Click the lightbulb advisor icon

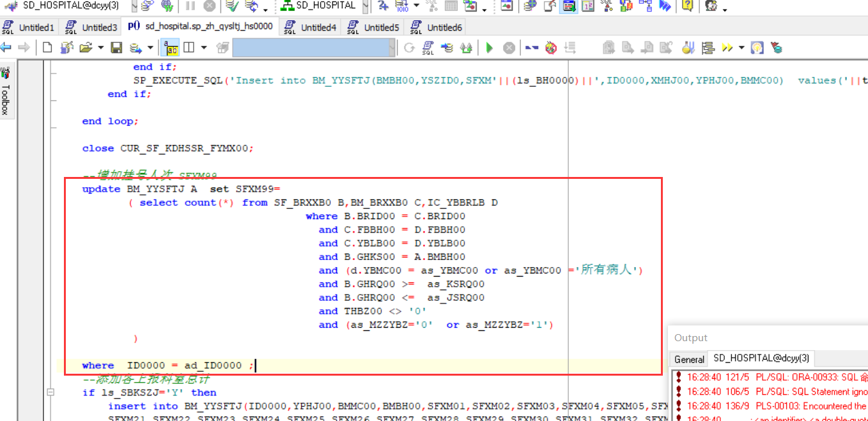757,48
